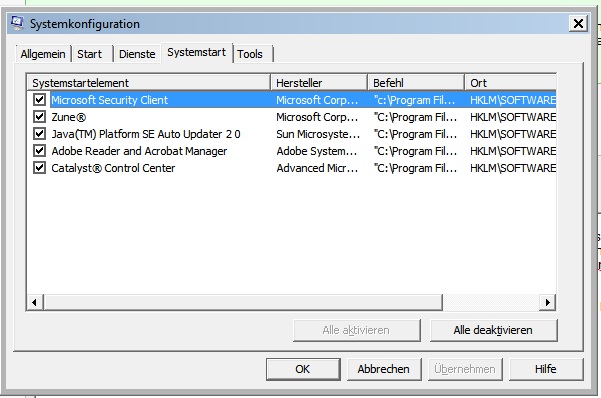Click HKLM\SOFTWARE cell in Adobe Reader row
The height and width of the screenshot is (398, 601).
point(513,151)
